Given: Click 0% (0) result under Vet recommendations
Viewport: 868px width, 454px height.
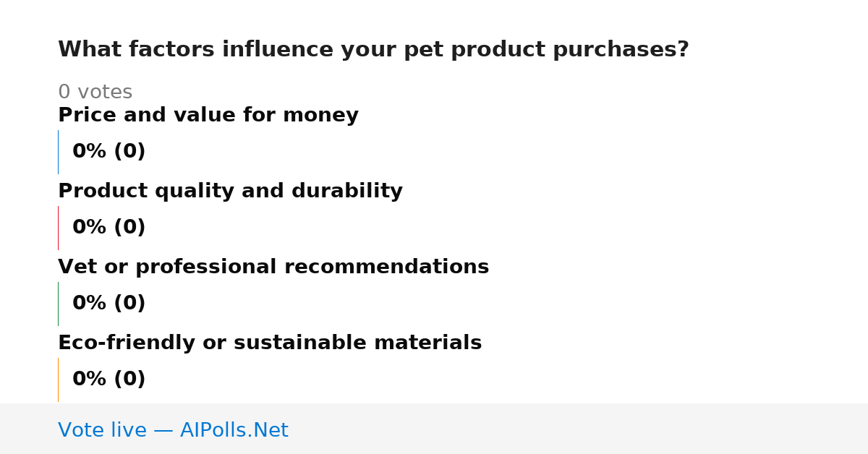Looking at the screenshot, I should coord(109,304).
